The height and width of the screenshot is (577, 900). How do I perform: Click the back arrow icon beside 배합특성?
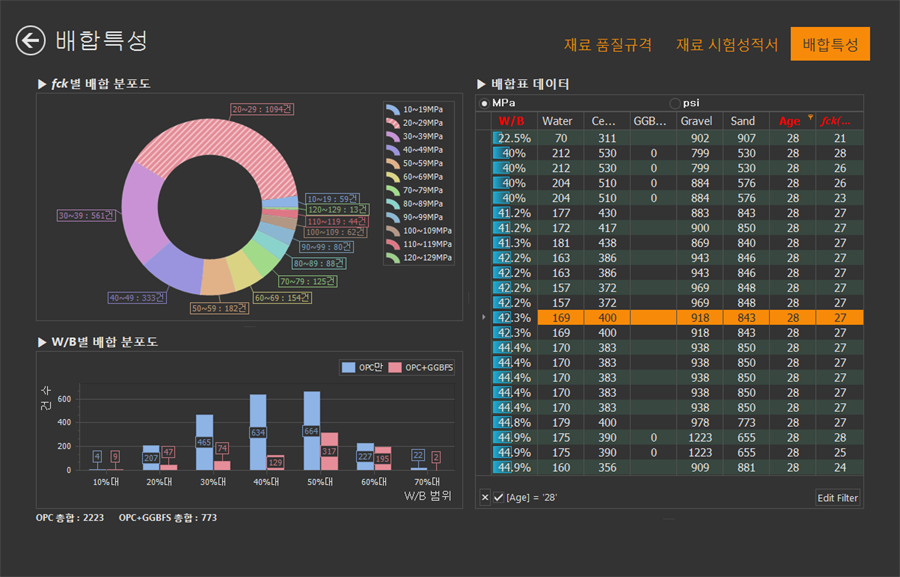coord(30,41)
